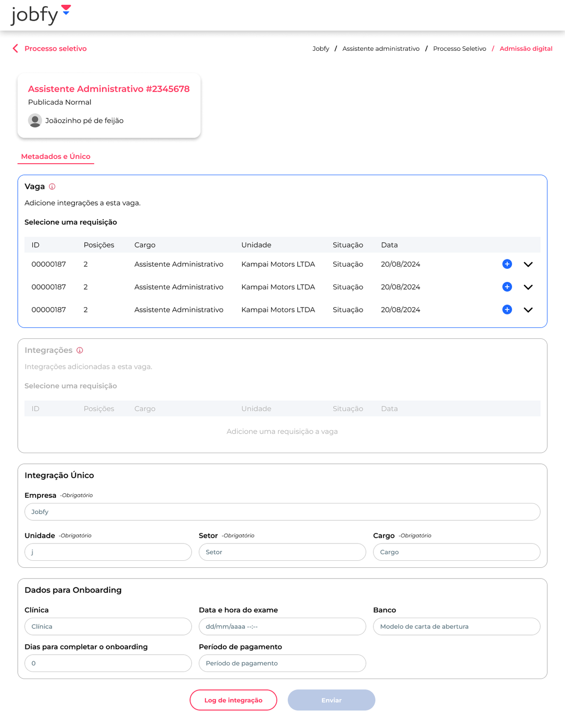Focus the Empresa input field
The height and width of the screenshot is (728, 565).
click(282, 512)
